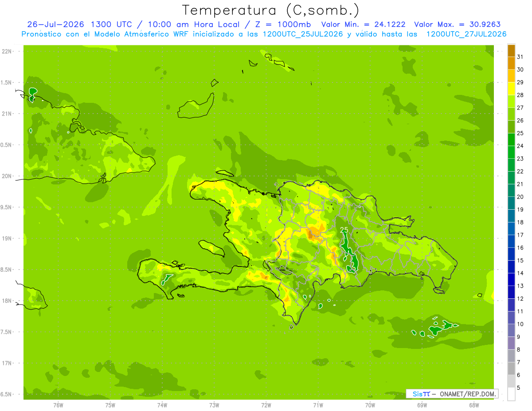Click the legend value '28'
This screenshot has height=411, width=532.
pos(520,95)
